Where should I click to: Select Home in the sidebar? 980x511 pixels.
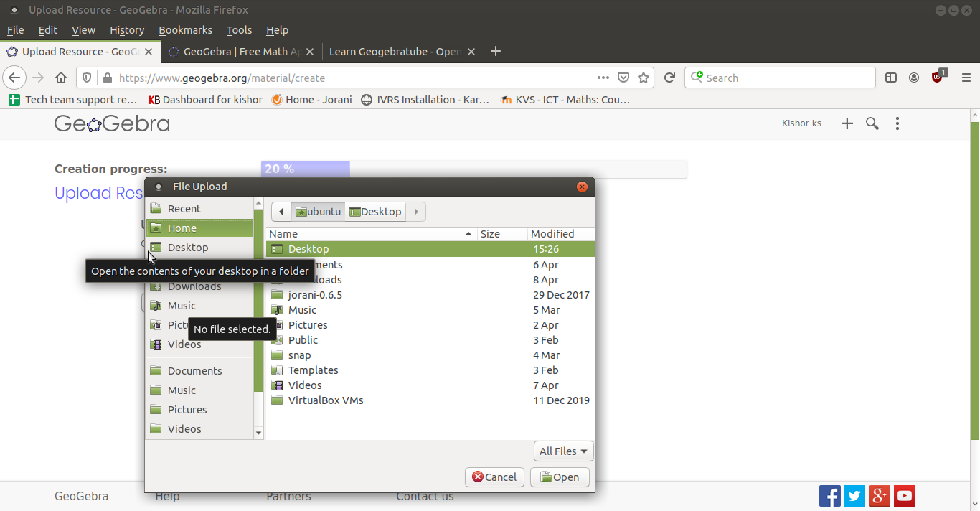(199, 228)
